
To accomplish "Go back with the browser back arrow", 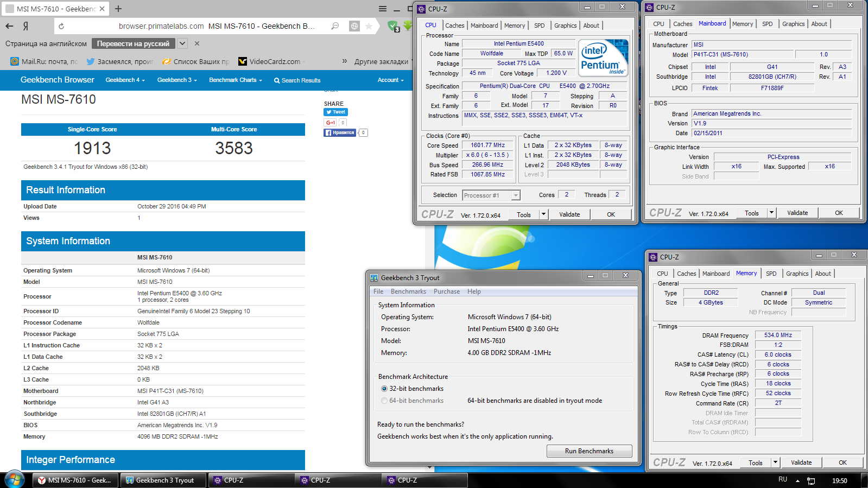I will tap(9, 26).
